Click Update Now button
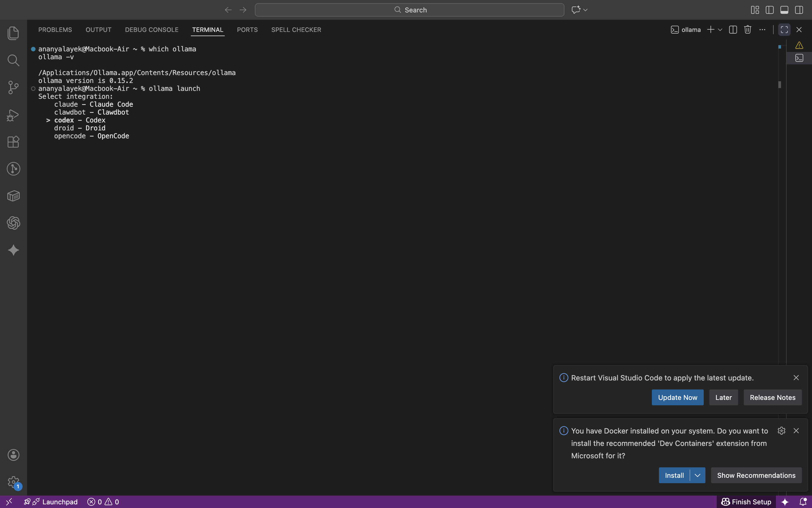The height and width of the screenshot is (508, 812). pos(678,397)
